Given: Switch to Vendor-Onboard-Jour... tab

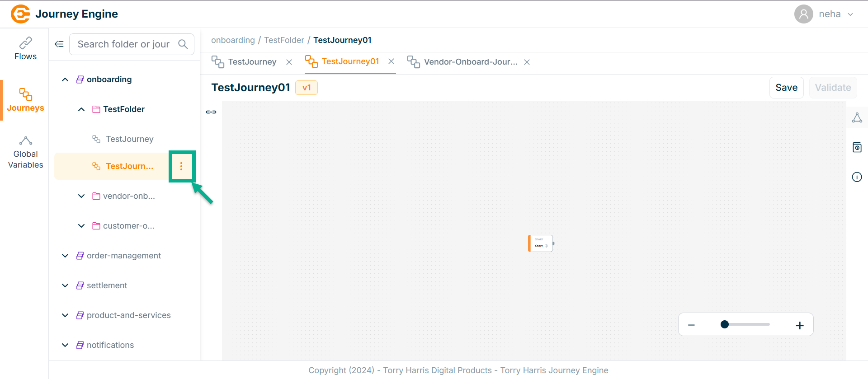Looking at the screenshot, I should pos(470,62).
